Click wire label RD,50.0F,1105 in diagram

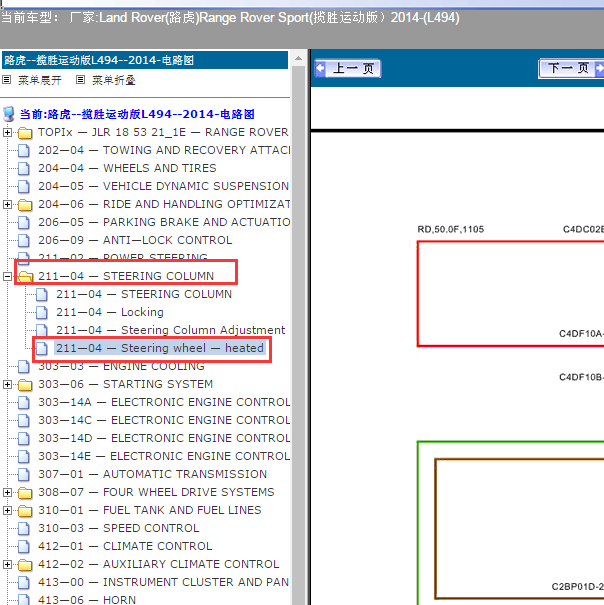[450, 230]
